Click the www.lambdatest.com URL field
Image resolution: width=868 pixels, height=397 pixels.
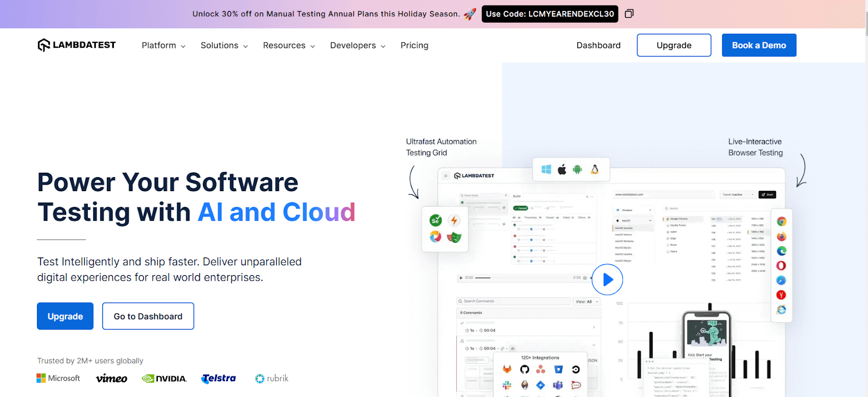tap(664, 194)
